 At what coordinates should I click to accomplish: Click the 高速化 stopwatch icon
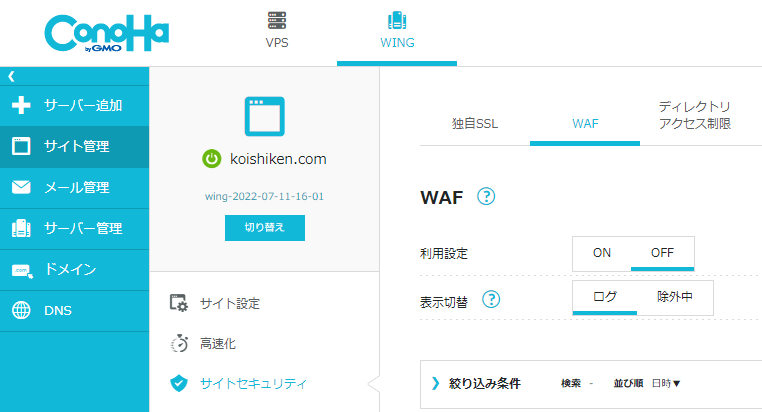[x=179, y=343]
